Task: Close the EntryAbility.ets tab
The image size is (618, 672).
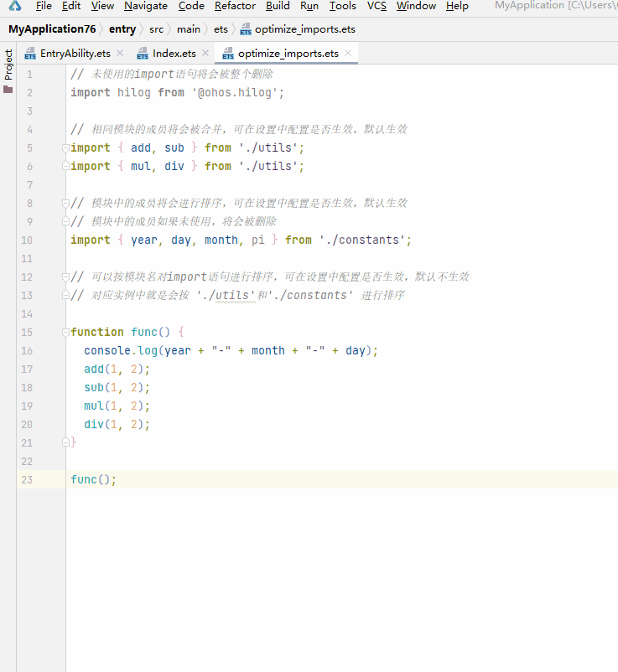Action: (120, 53)
